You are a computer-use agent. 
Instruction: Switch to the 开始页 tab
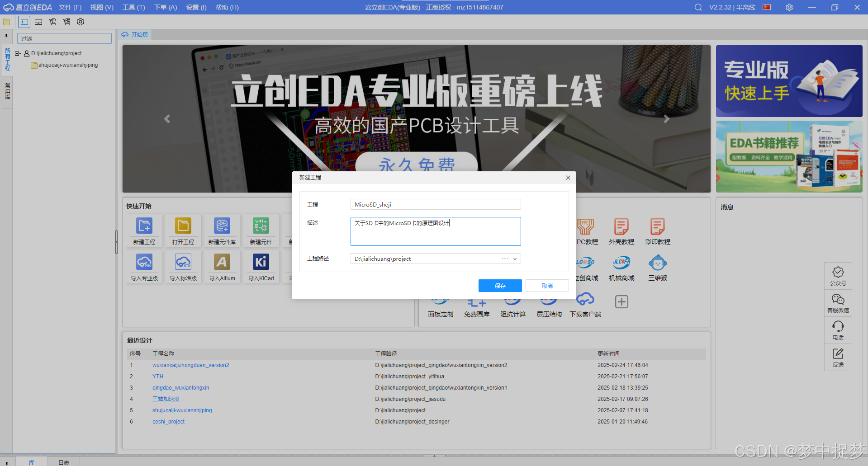tap(135, 34)
